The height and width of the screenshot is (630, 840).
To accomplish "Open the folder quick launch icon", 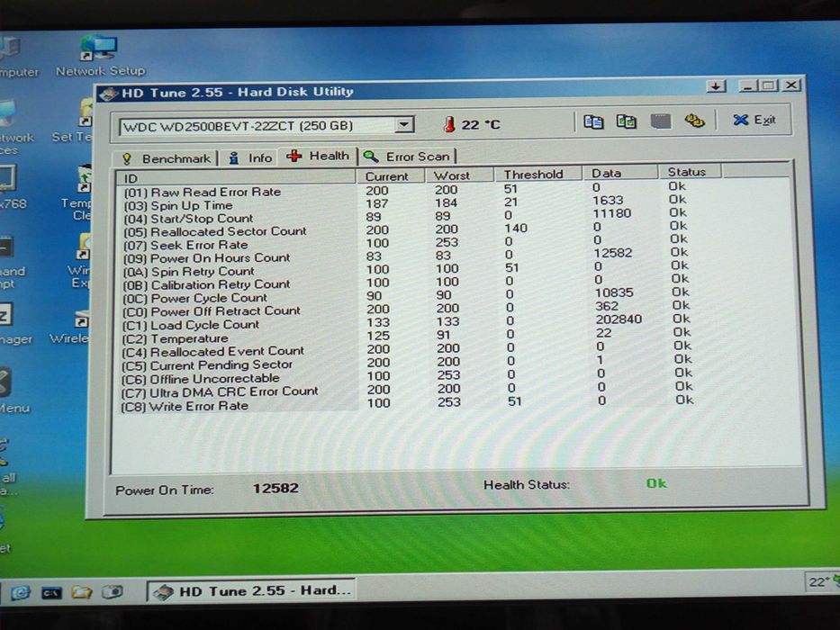I will 82,592.
